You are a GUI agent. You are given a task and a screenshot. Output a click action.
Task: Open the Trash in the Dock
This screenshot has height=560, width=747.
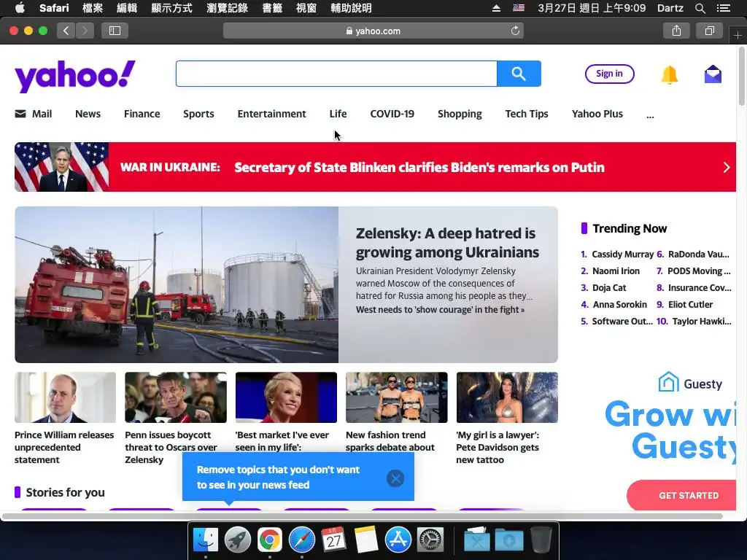(x=541, y=540)
